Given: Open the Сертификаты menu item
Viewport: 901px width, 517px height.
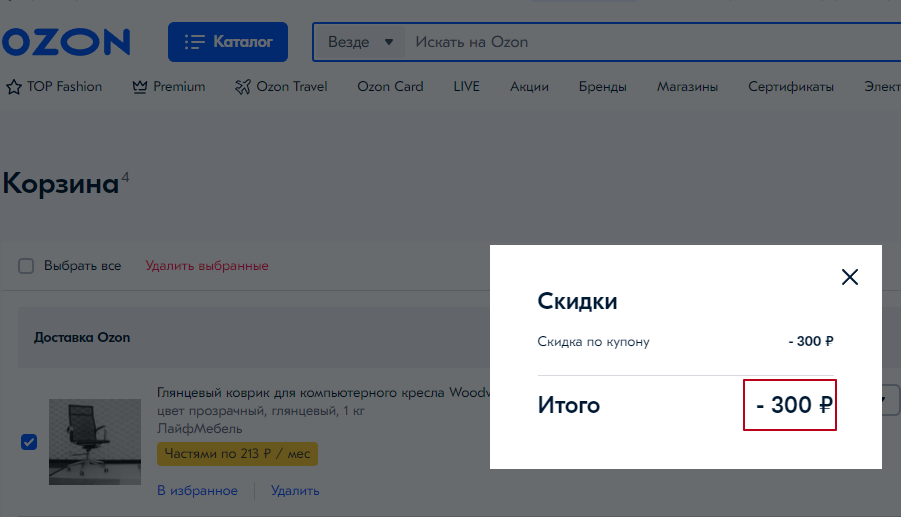Looking at the screenshot, I should pyautogui.click(x=790, y=87).
